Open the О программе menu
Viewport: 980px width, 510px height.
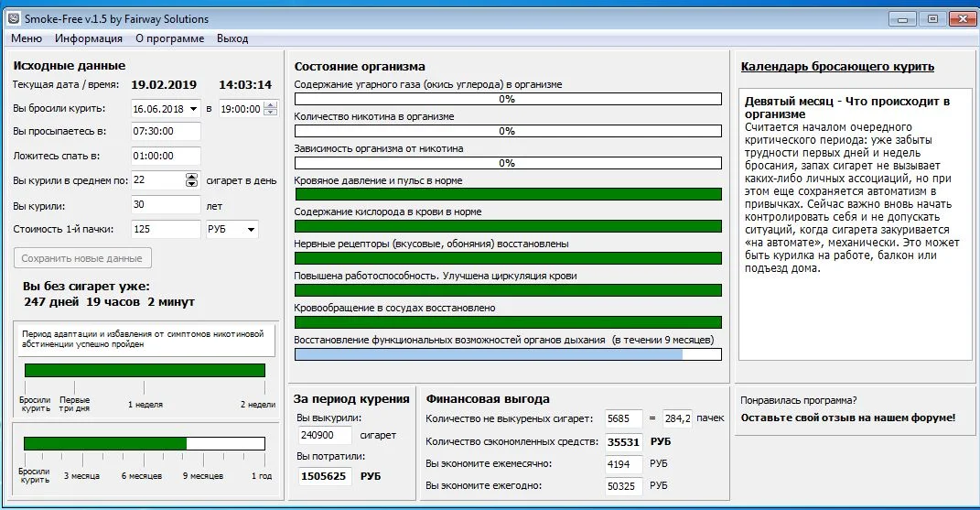[x=170, y=38]
